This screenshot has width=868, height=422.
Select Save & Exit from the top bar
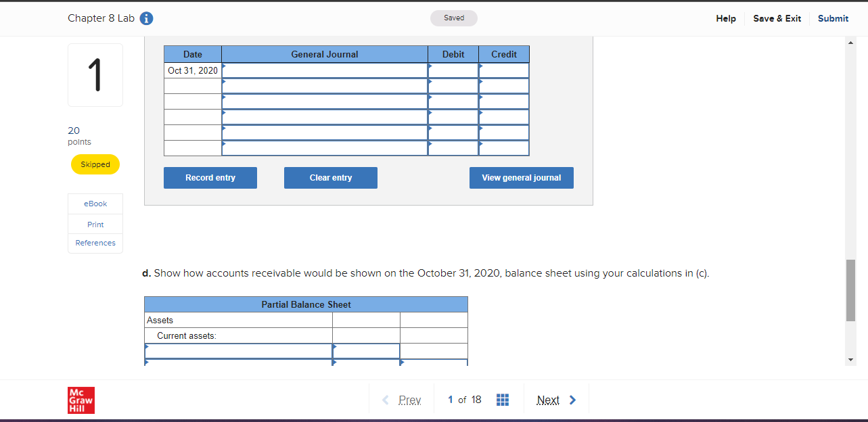(777, 18)
